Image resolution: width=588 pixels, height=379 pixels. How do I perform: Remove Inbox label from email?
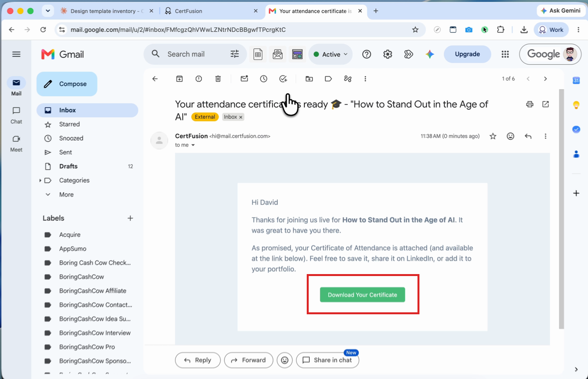click(x=241, y=117)
